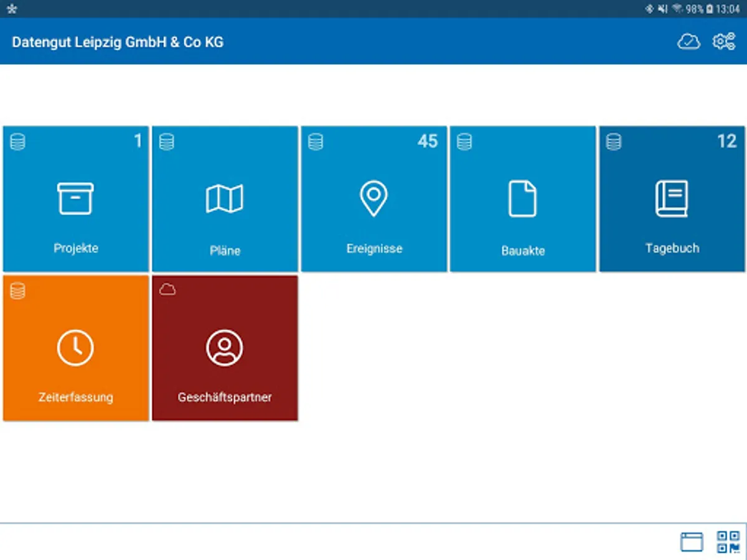The width and height of the screenshot is (747, 560).
Task: Click the Ereignisse tile label
Action: (374, 249)
